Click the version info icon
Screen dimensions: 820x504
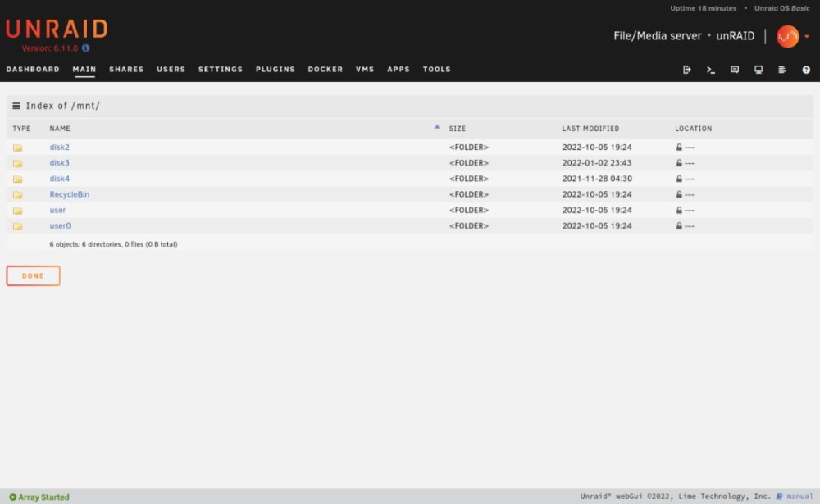(86, 48)
